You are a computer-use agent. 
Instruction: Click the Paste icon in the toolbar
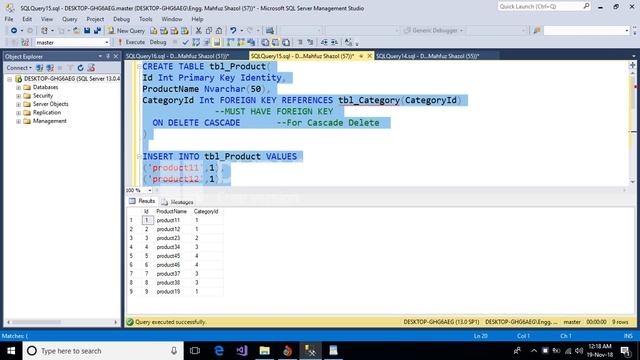point(219,31)
